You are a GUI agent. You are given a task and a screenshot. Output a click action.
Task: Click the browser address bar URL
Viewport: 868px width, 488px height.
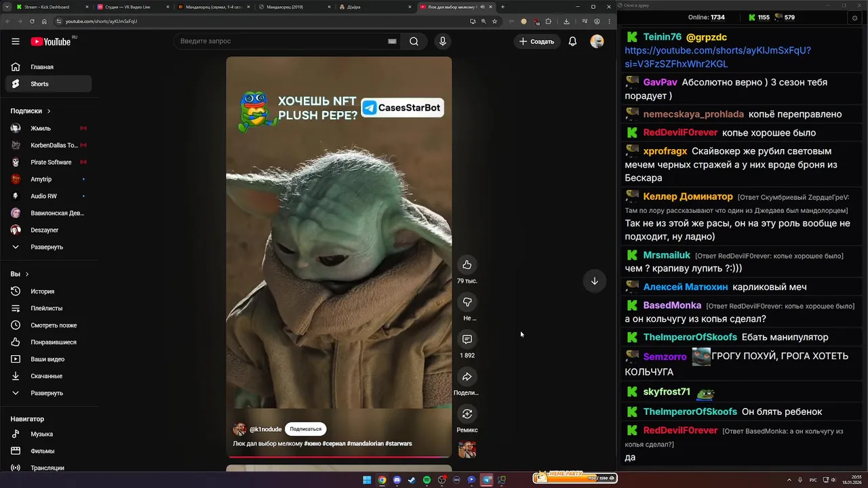click(101, 21)
